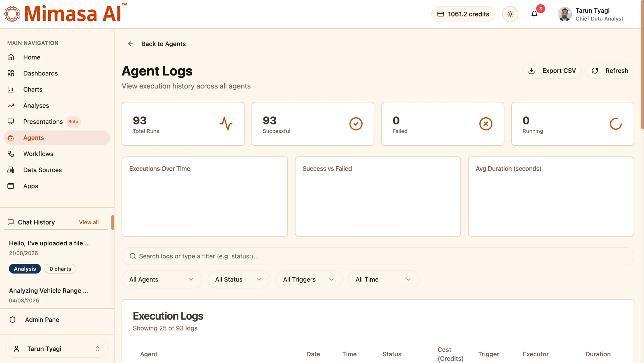Screen dimensions: 644x363
Task: Click the Agent column header
Action: coord(149,354)
